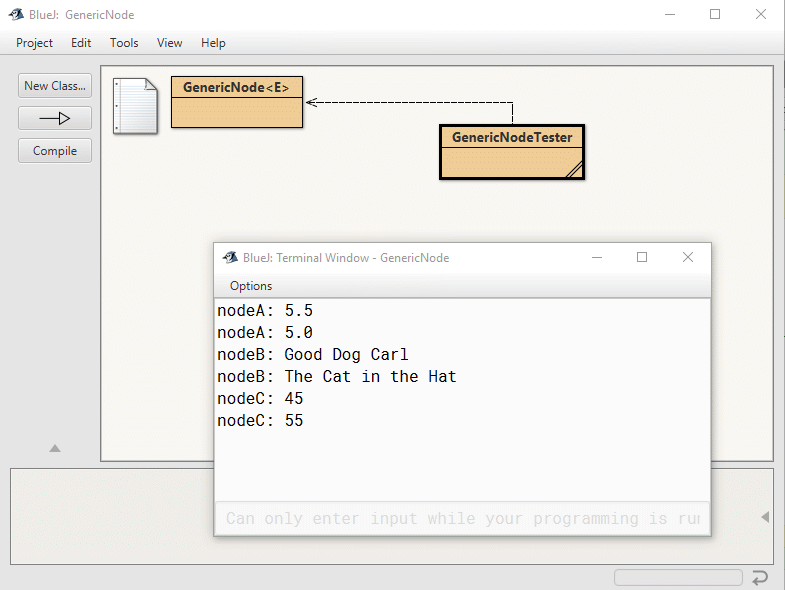
Task: Click the New Class... button
Action: 55,86
